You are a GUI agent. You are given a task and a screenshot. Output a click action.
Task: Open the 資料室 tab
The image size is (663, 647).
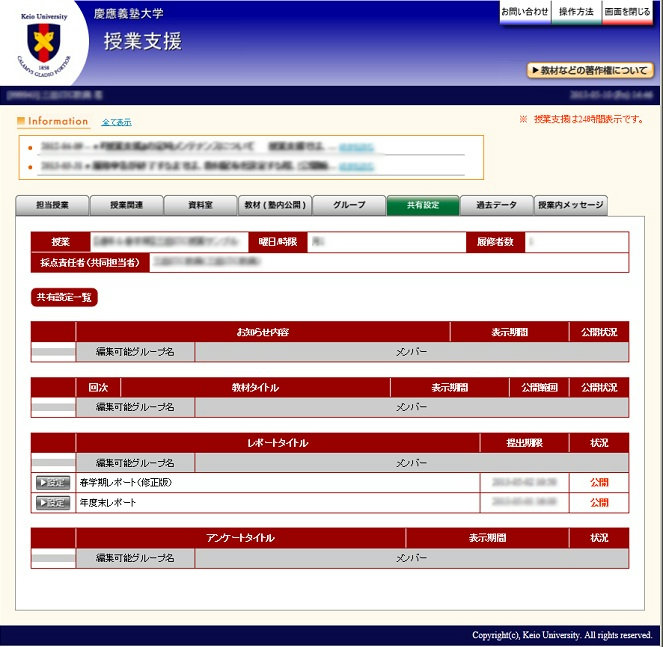[200, 205]
